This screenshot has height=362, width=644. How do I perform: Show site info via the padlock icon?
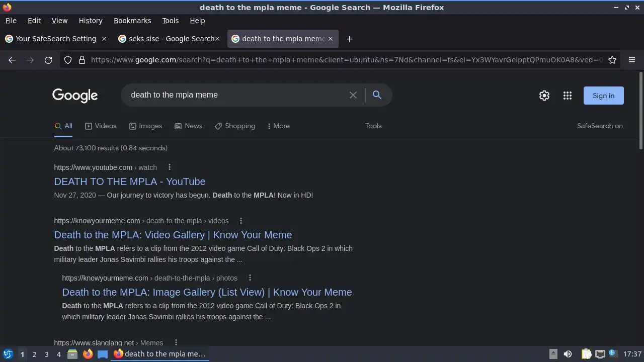coord(82,60)
